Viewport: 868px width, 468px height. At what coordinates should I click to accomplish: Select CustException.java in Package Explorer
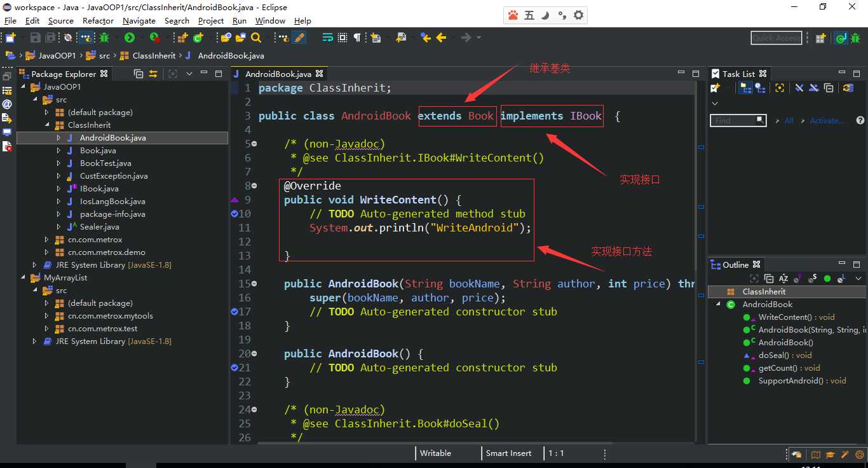[x=114, y=176]
